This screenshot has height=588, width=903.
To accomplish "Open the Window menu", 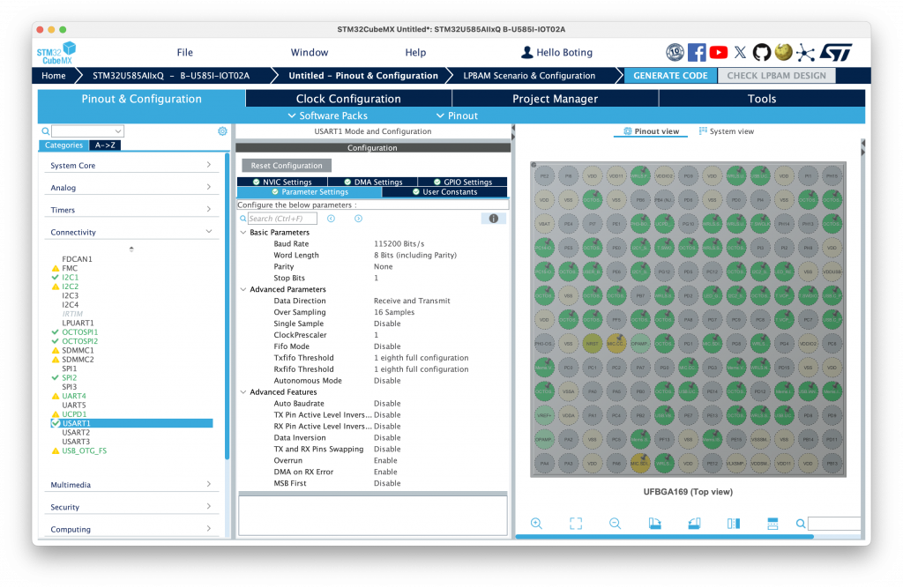I will pos(310,52).
